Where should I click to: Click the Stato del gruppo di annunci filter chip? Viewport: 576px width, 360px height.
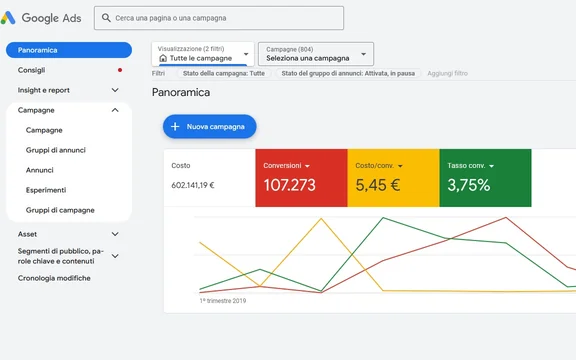348,73
